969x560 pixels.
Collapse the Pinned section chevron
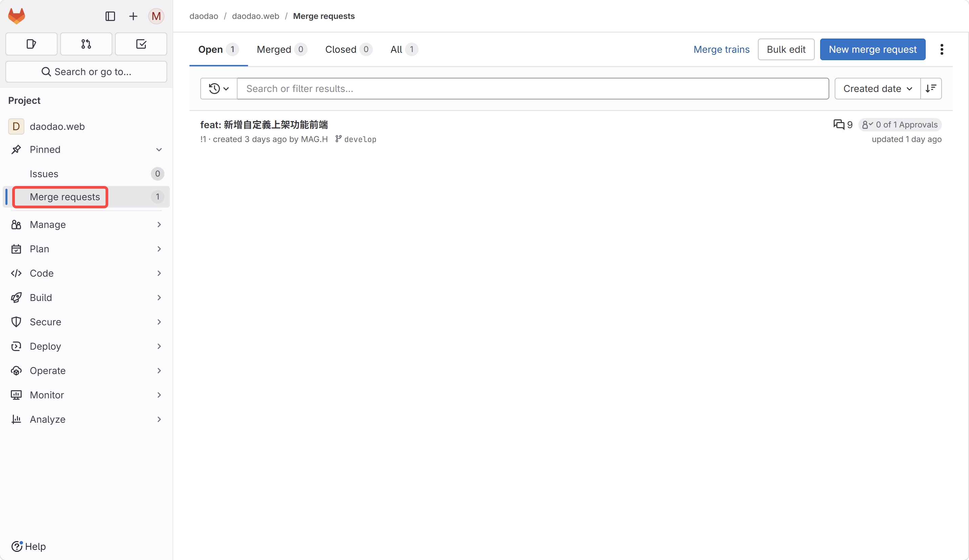pyautogui.click(x=159, y=149)
